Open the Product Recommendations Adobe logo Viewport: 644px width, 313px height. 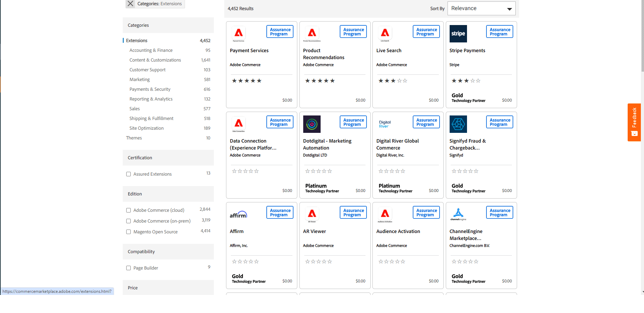tap(312, 34)
